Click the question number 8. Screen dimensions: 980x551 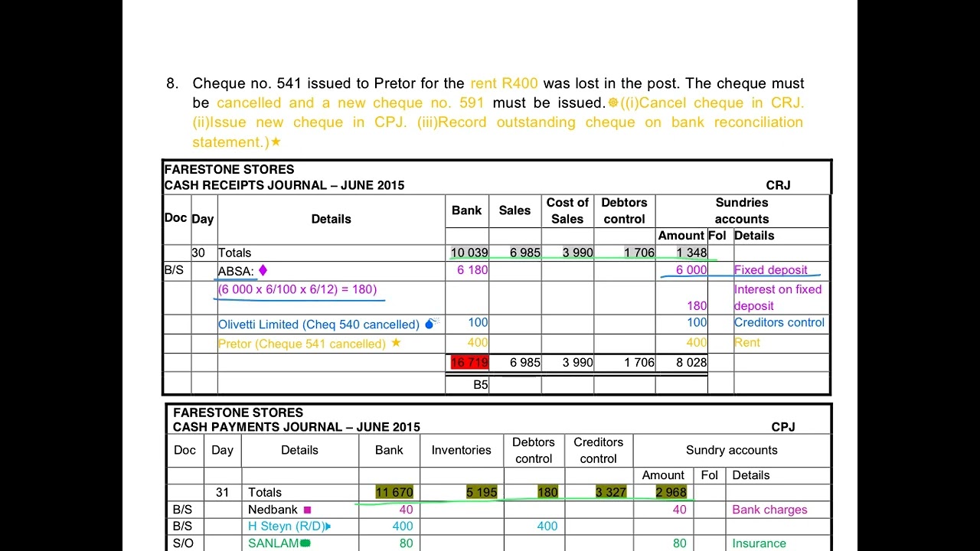[x=172, y=83]
